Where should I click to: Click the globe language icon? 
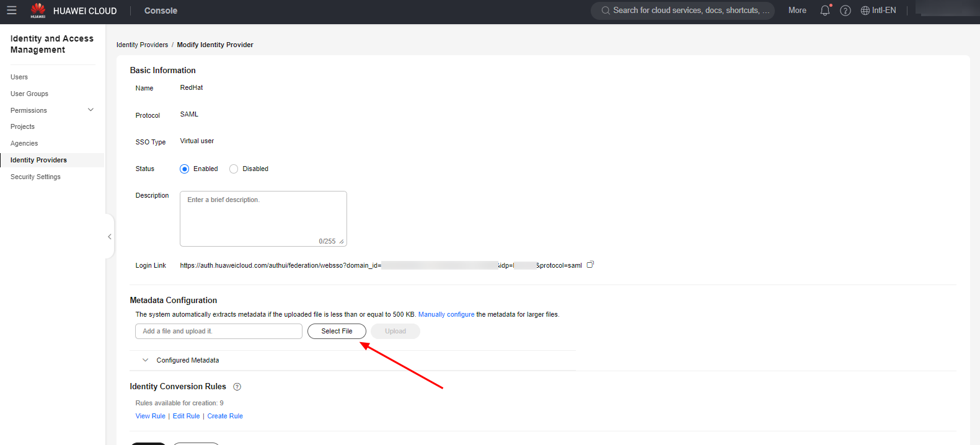click(x=865, y=11)
